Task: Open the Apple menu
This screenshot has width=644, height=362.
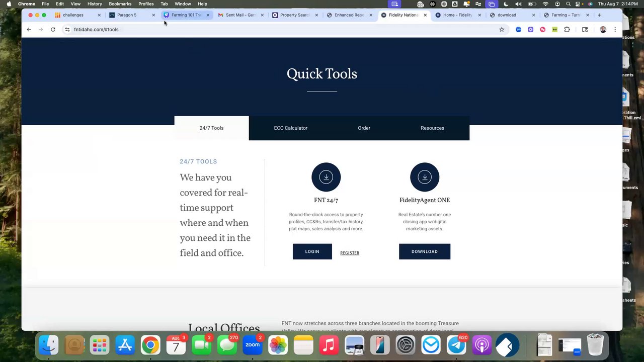Action: (x=9, y=4)
